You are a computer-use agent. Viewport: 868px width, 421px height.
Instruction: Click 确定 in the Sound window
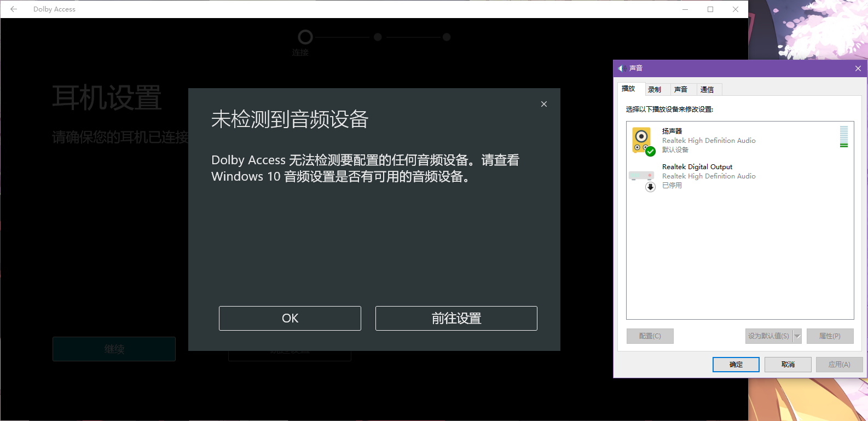pos(736,365)
